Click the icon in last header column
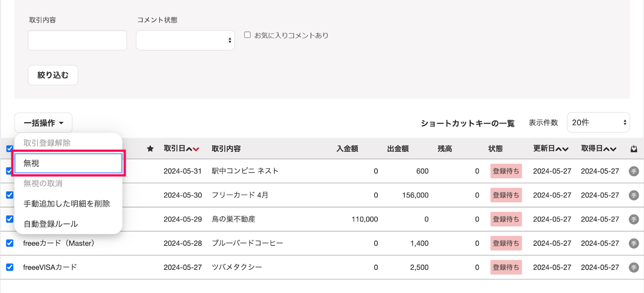644x293 pixels. tap(634, 149)
